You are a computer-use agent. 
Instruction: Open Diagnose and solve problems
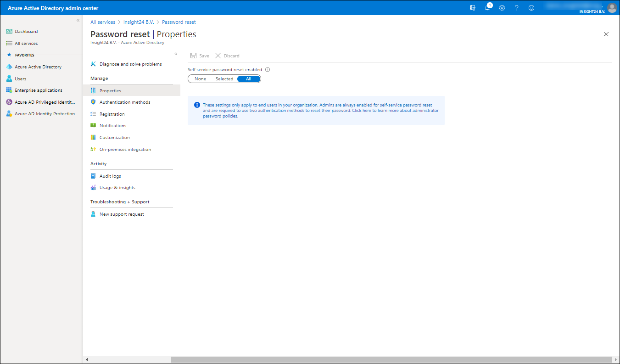click(x=132, y=64)
